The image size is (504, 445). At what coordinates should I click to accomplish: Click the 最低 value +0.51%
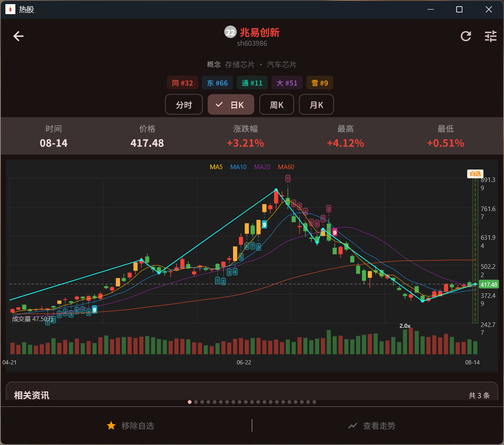click(x=445, y=143)
